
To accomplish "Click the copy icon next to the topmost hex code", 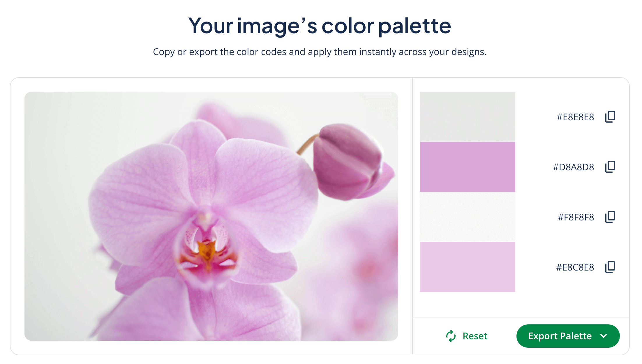I will coord(611,116).
